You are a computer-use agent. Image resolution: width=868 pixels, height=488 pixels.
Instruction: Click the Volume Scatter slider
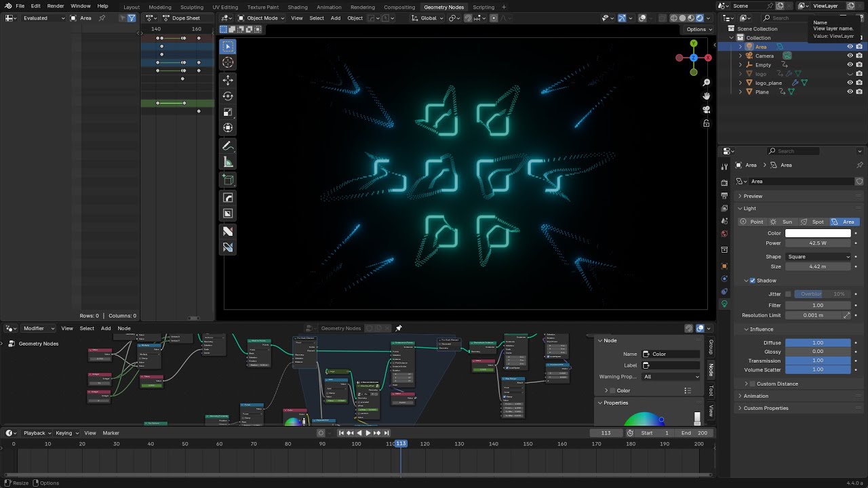[818, 369]
